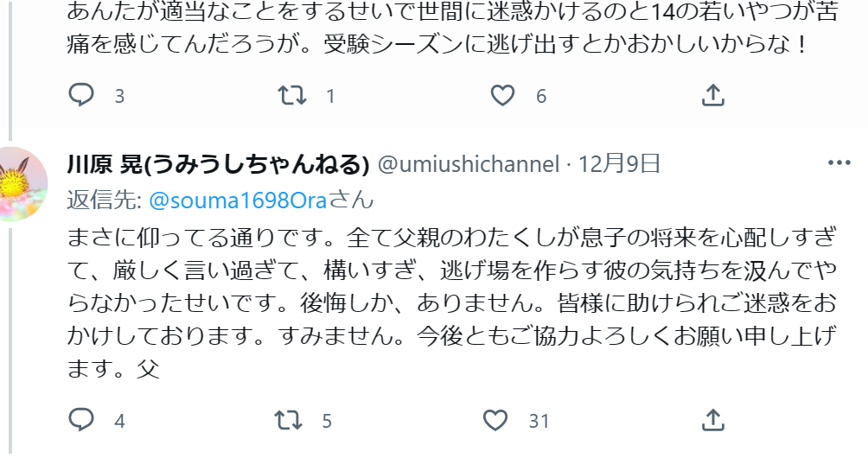Click the like count 6 on top tweet
The height and width of the screenshot is (458, 868).
541,97
